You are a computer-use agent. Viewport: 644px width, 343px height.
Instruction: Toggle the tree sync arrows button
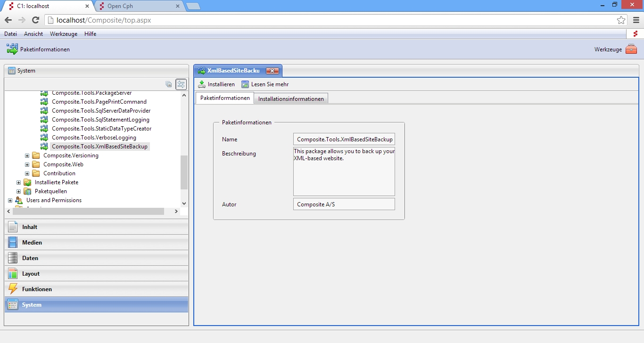pyautogui.click(x=181, y=84)
